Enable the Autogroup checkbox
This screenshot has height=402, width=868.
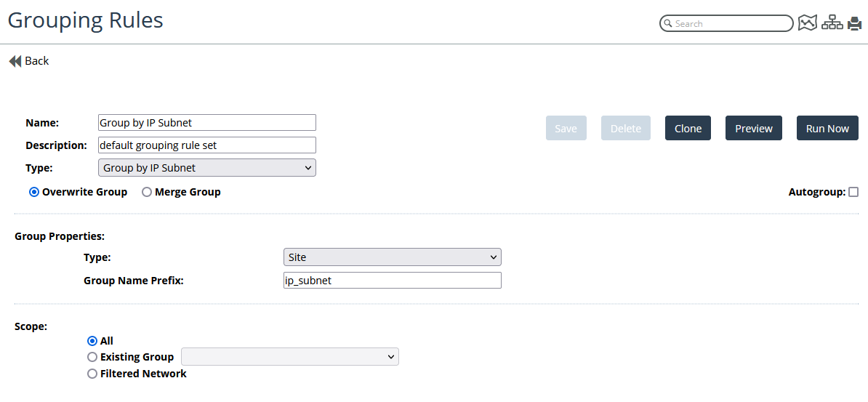point(853,193)
